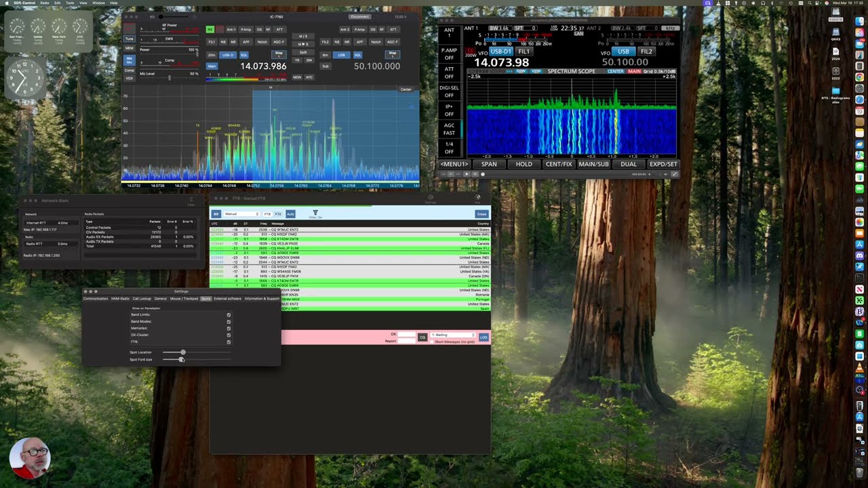
Task: Open the Window menu in menu bar
Action: click(98, 3)
